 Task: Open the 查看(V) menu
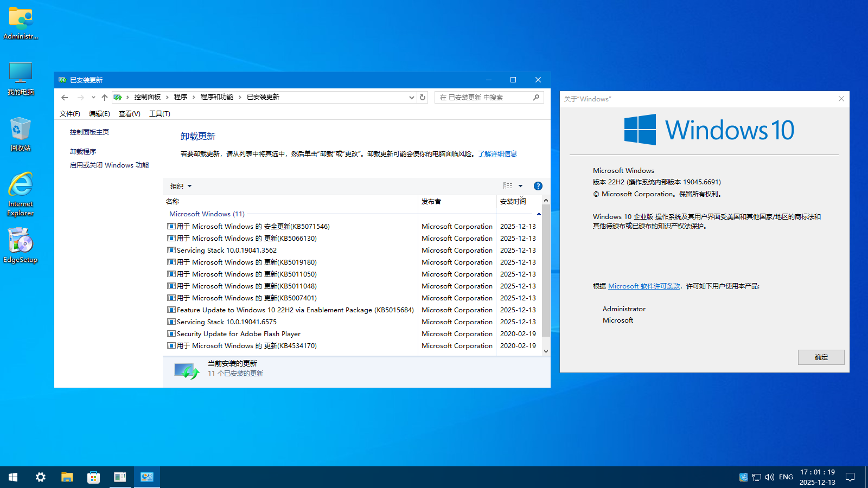click(x=129, y=114)
